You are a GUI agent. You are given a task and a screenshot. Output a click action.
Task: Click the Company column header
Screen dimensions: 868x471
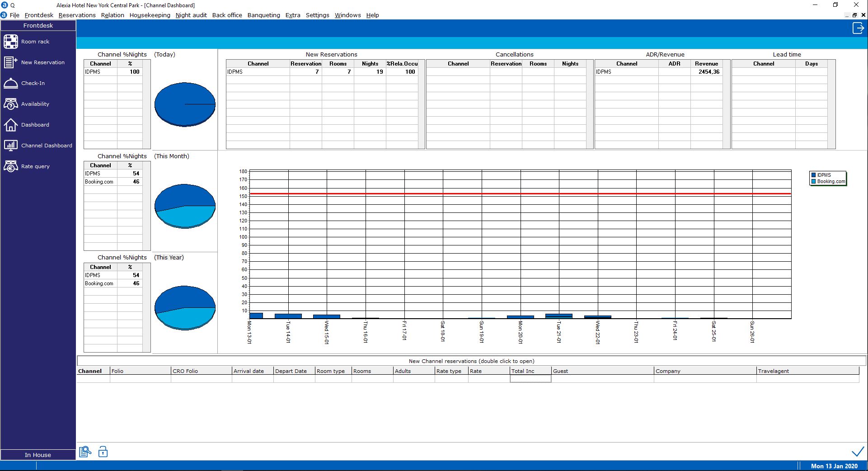pos(705,371)
